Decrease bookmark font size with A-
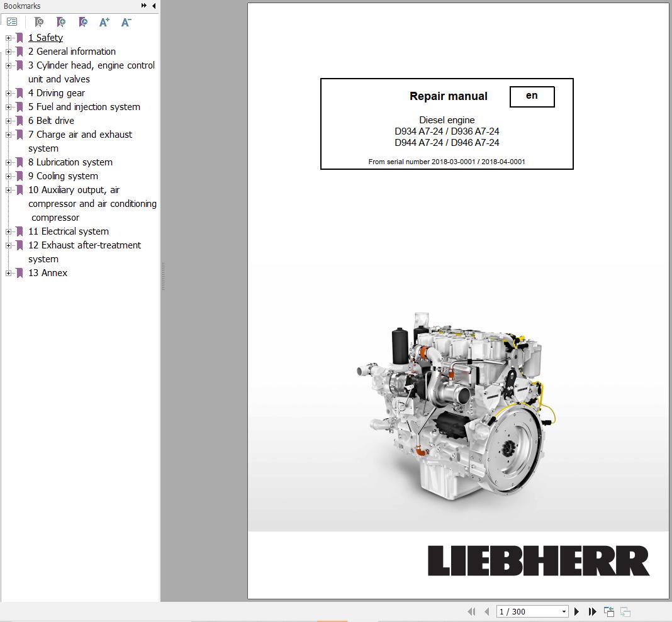The image size is (672, 622). (126, 22)
